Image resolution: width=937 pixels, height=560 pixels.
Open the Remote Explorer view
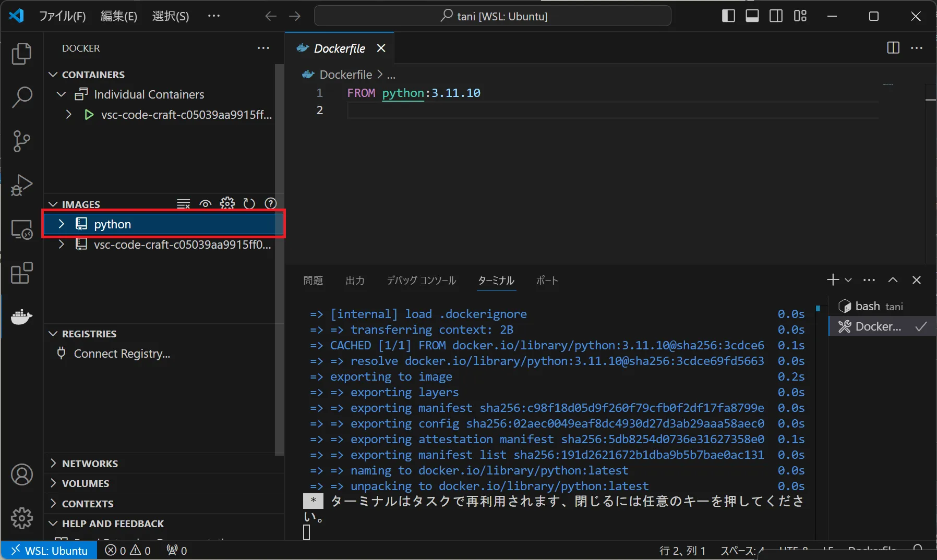click(21, 229)
